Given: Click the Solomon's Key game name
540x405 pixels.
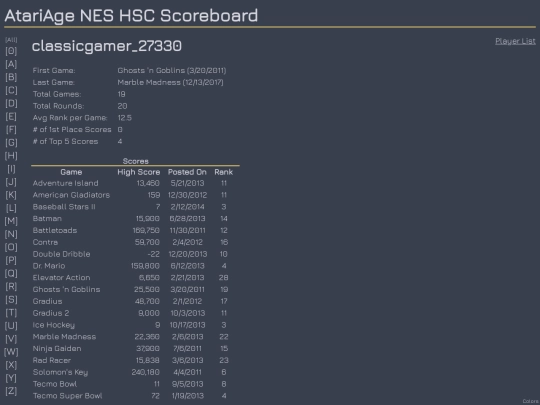Looking at the screenshot, I should [x=60, y=372].
